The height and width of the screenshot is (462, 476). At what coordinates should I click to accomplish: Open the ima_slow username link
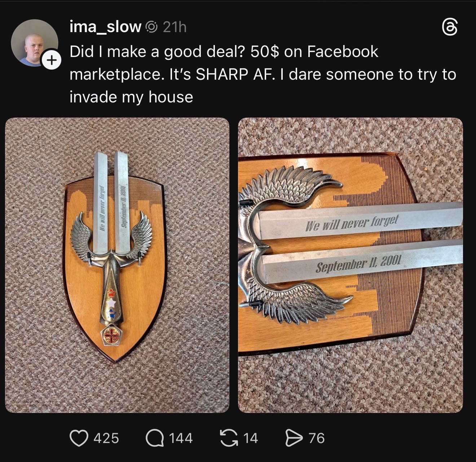click(105, 27)
